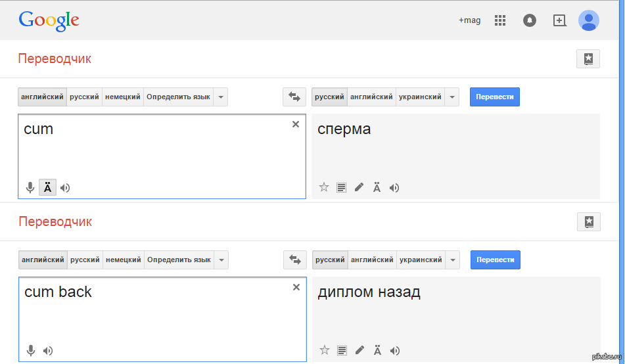Click the top Перевести button
Viewport: 625px width, 364px height.
pyautogui.click(x=495, y=97)
